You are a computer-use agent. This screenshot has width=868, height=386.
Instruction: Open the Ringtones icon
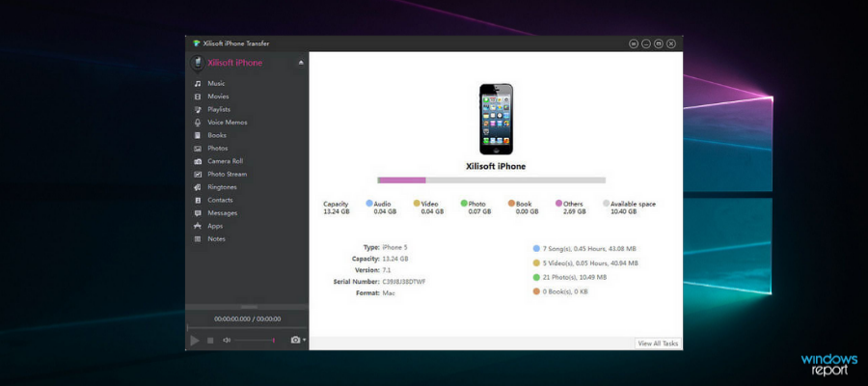tap(197, 187)
